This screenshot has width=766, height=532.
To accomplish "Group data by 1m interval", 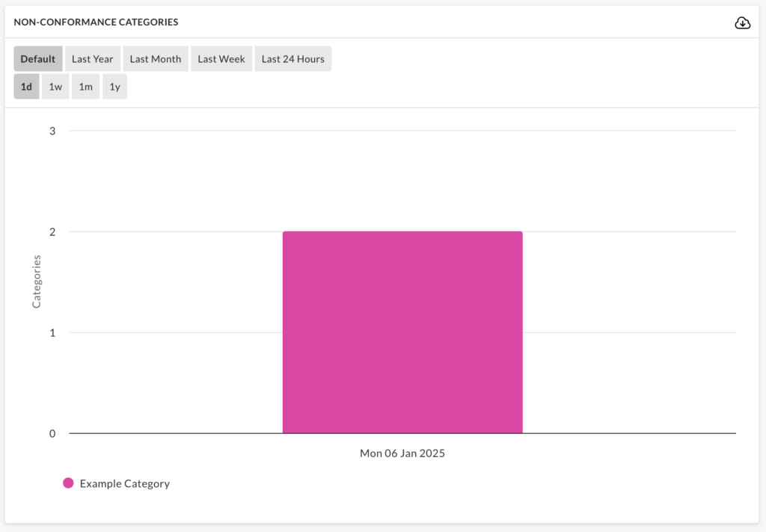I will point(85,87).
